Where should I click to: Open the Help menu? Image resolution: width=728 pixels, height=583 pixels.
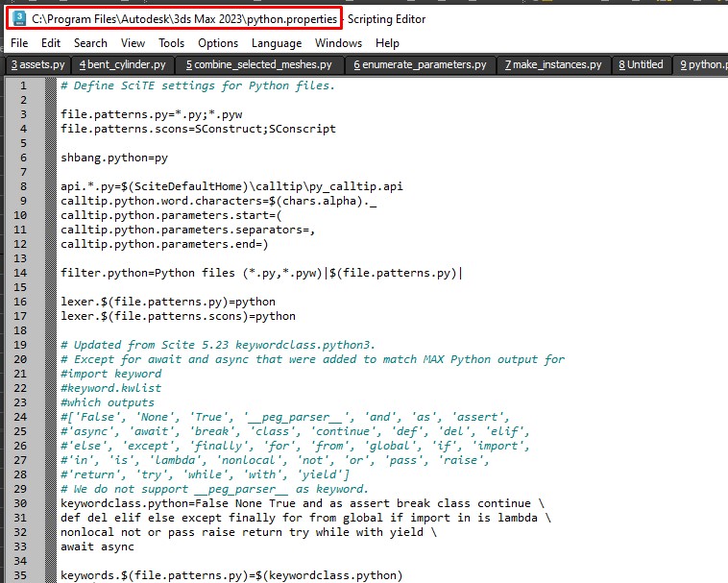(x=387, y=43)
